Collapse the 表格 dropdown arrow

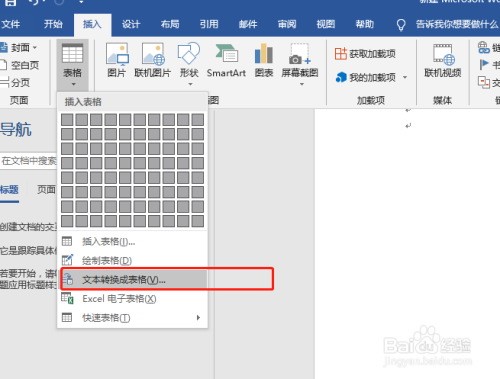click(x=73, y=84)
